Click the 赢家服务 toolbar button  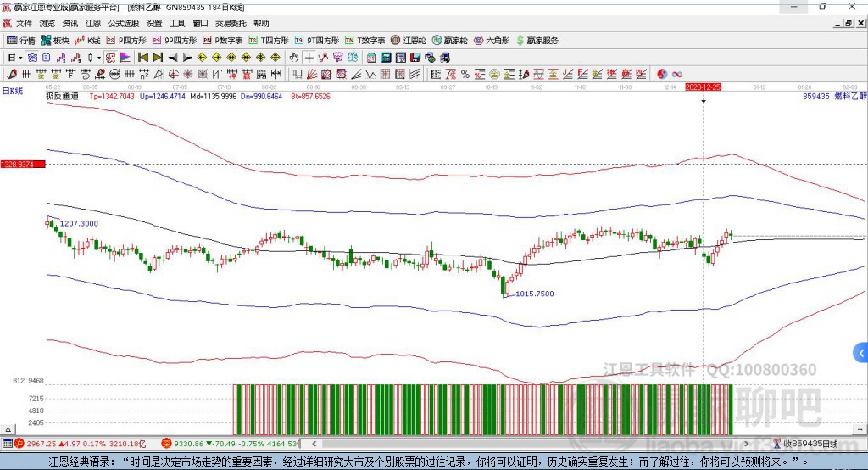(537, 40)
